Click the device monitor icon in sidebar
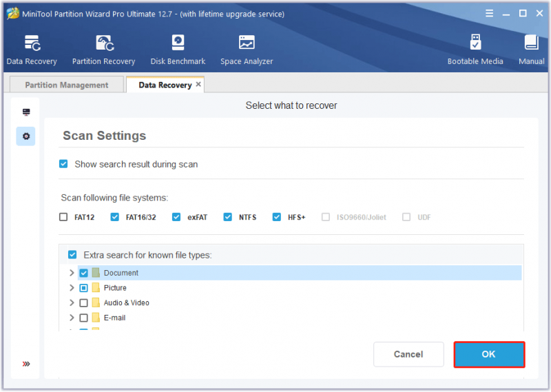Viewport: 551px width, 392px height. click(26, 112)
